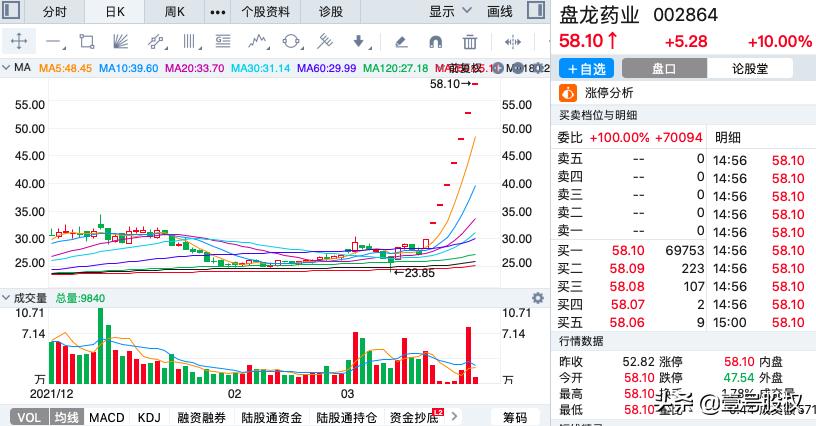Viewport: 816px width, 426px height.
Task: Collapse the MA indicator chevron
Action: click(x=6, y=68)
